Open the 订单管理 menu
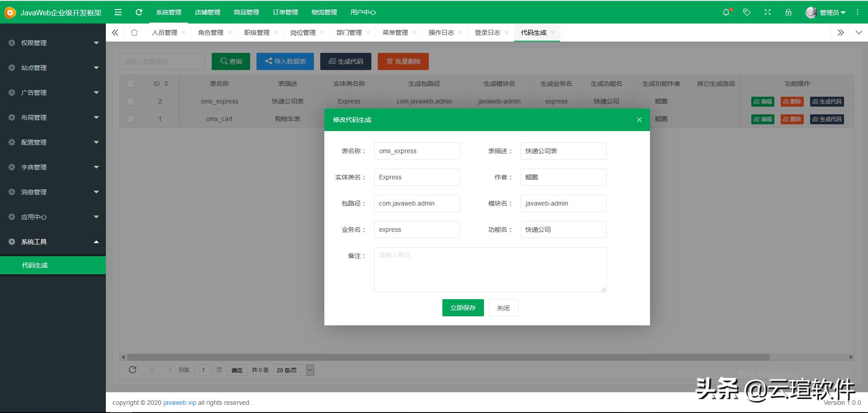Screen dimensions: 868x413 point(285,12)
